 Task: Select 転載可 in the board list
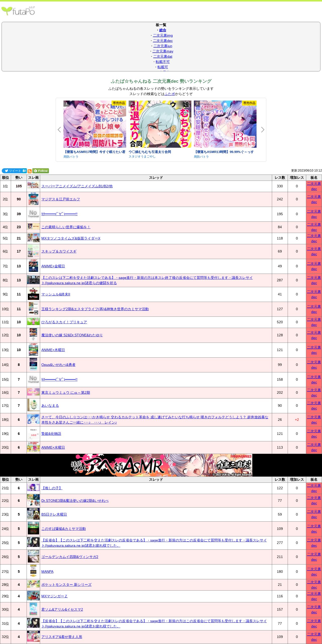163,67
